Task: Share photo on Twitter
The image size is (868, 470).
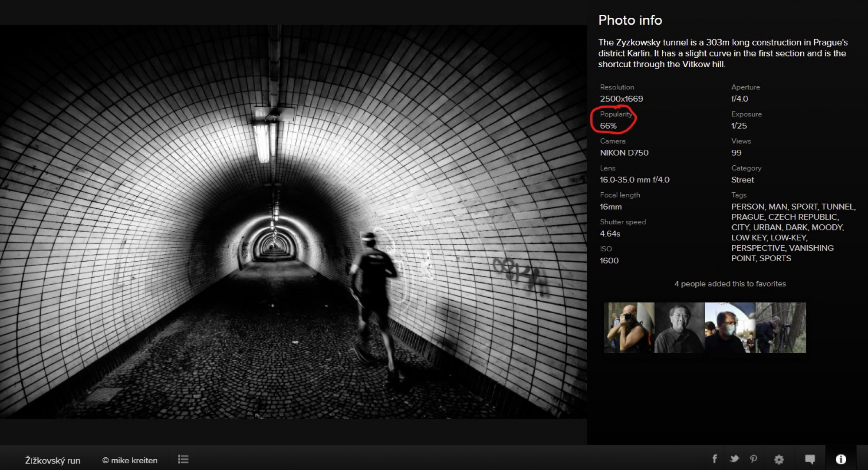Action: click(x=734, y=459)
